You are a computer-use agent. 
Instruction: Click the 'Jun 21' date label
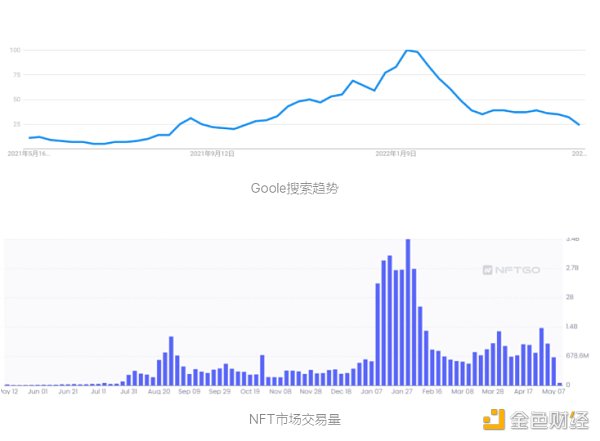[x=68, y=391]
